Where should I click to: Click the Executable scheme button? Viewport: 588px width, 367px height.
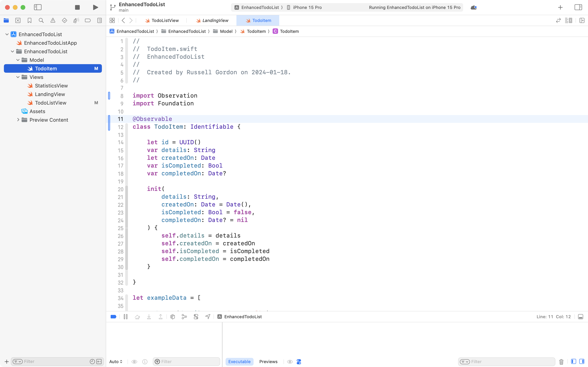coord(239,361)
